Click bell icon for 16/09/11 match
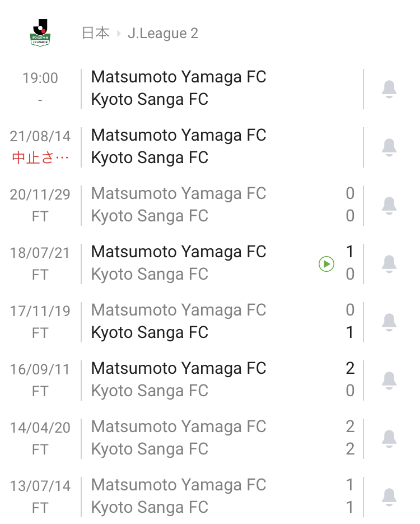420x524 pixels. click(389, 381)
